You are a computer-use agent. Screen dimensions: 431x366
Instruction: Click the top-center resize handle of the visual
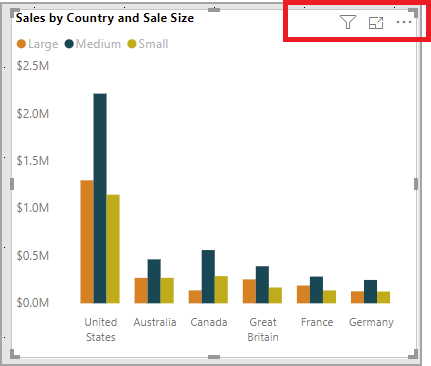click(x=214, y=10)
